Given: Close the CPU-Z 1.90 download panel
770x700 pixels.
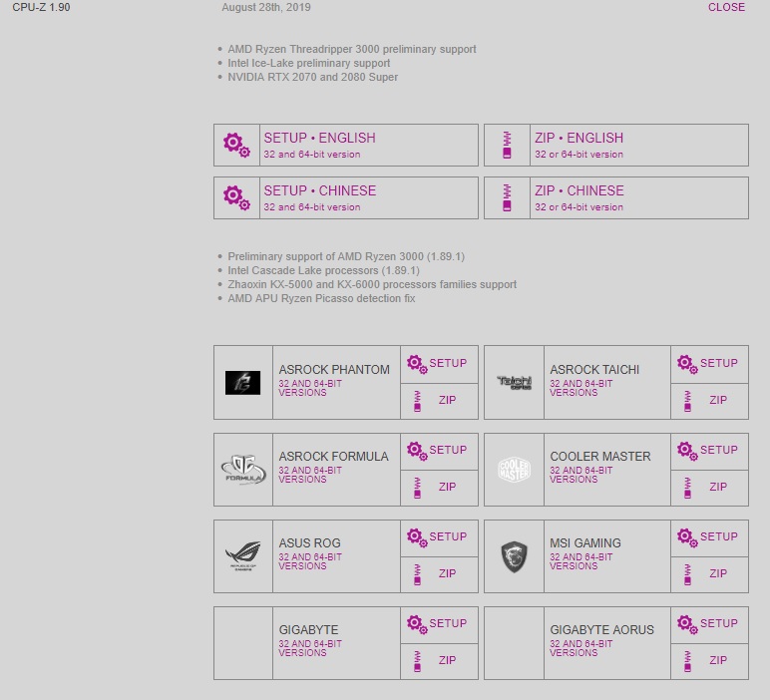Looking at the screenshot, I should click(x=726, y=7).
